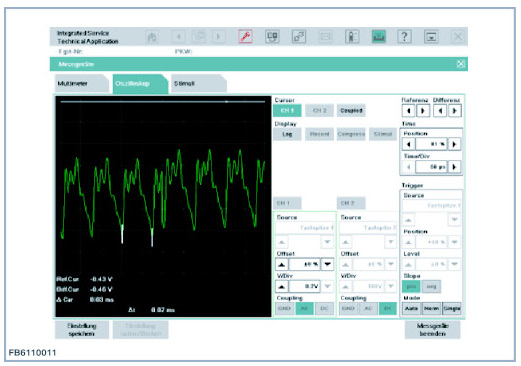Viewport: 521px width, 366px height.
Task: Open the help question mark icon
Action: (404, 36)
